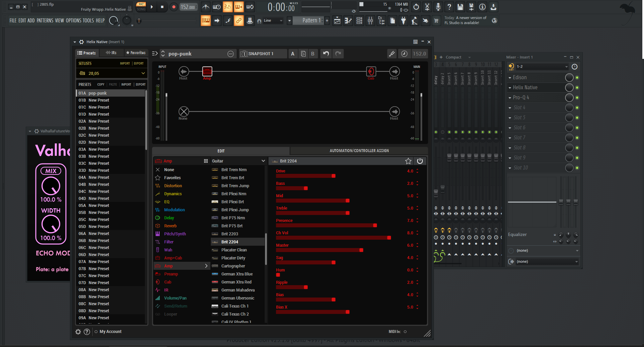Open Helix preferences with the wrench icon

tap(392, 53)
